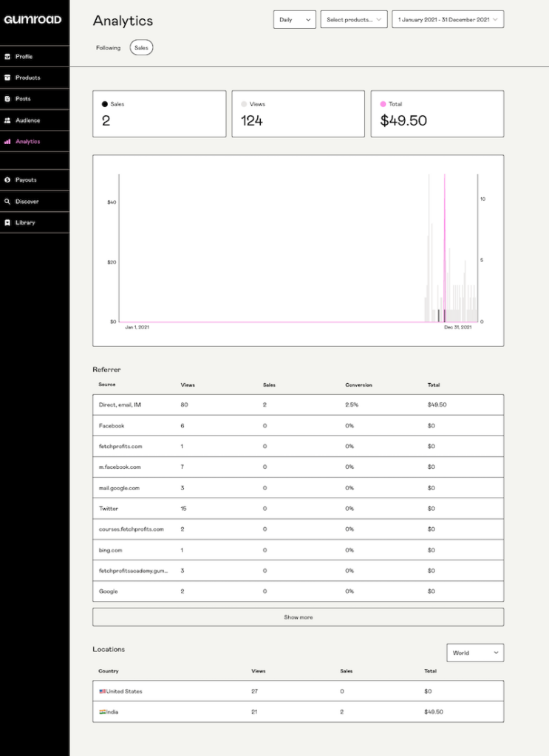549x756 pixels.
Task: Open Library from the sidebar
Action: point(35,223)
